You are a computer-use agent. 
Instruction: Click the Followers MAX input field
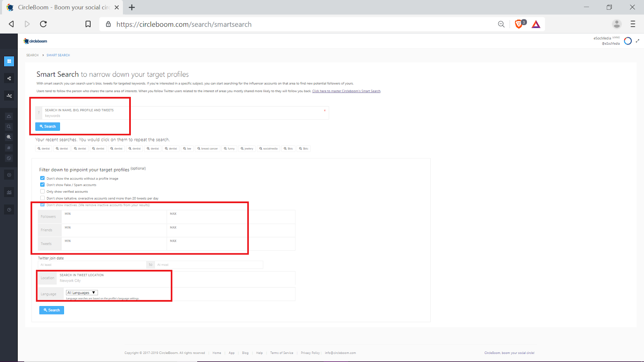[x=231, y=217]
